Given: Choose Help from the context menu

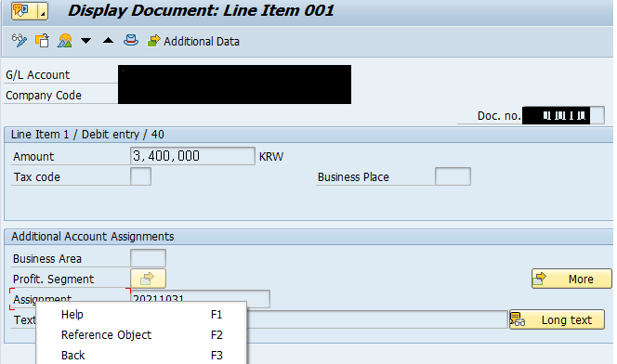Looking at the screenshot, I should pyautogui.click(x=141, y=315).
